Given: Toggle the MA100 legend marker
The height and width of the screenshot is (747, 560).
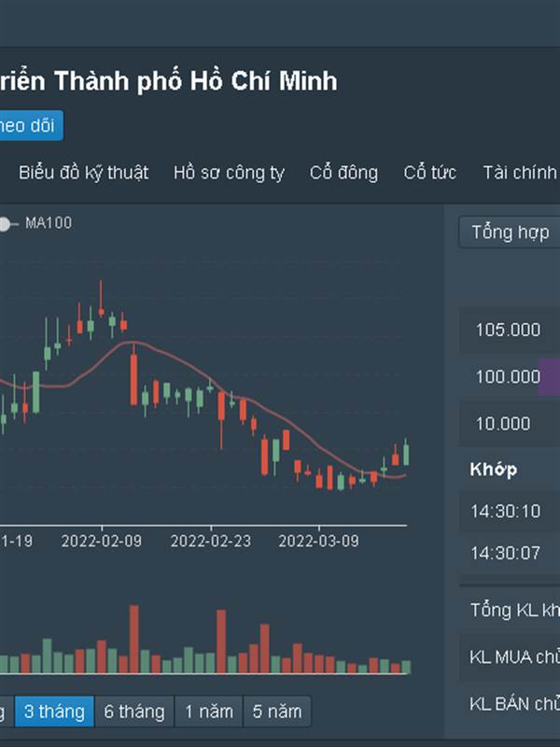Looking at the screenshot, I should point(5,224).
